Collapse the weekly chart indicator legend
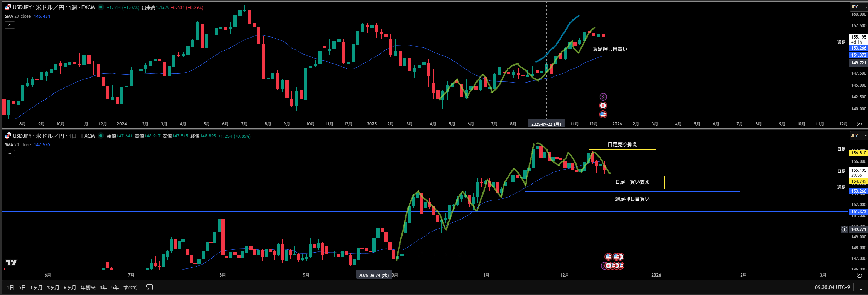The width and height of the screenshot is (868, 295). tap(10, 25)
